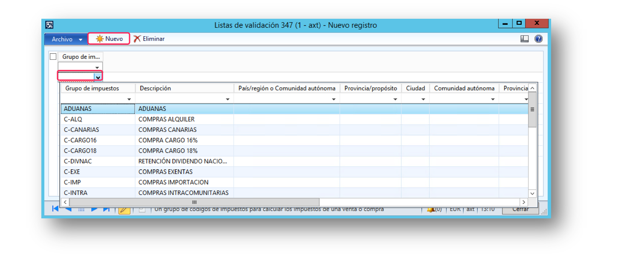Select the C-INTRA tax group
This screenshot has height=258, width=644.
click(98, 193)
